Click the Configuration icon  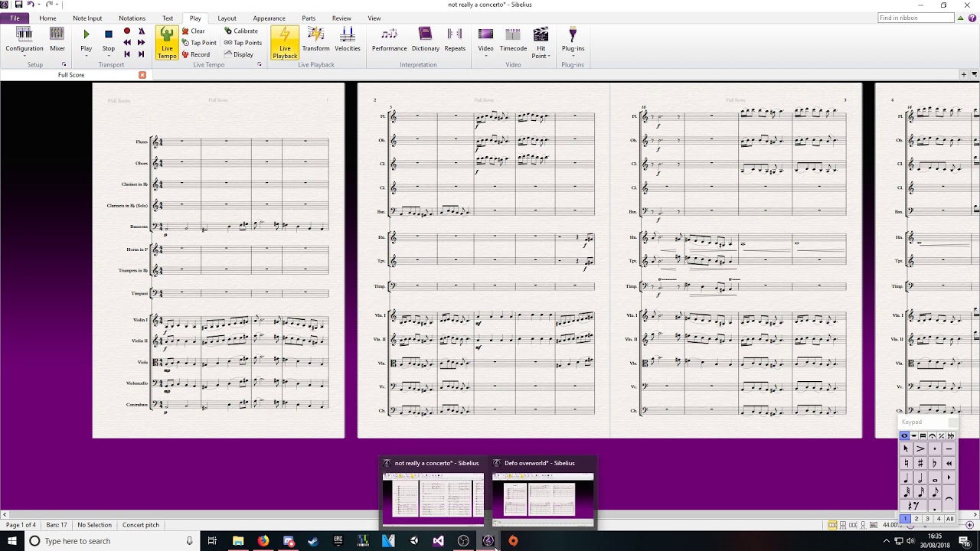click(x=24, y=34)
